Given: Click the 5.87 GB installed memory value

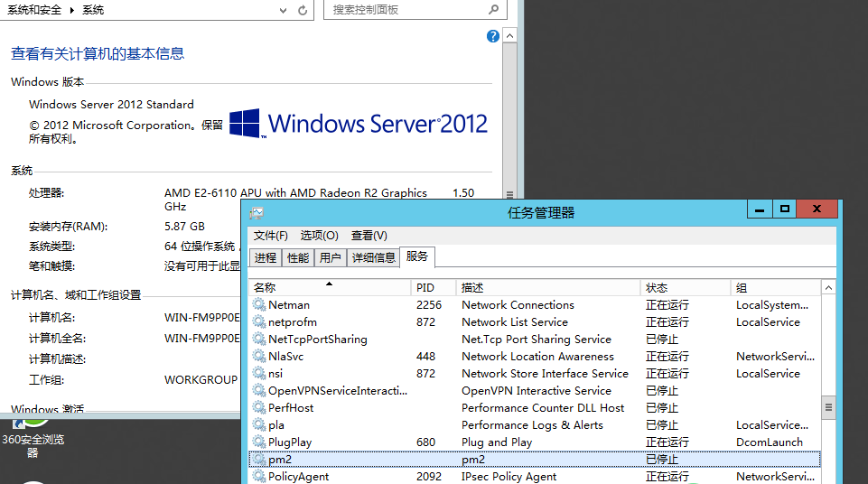Looking at the screenshot, I should coord(184,227).
